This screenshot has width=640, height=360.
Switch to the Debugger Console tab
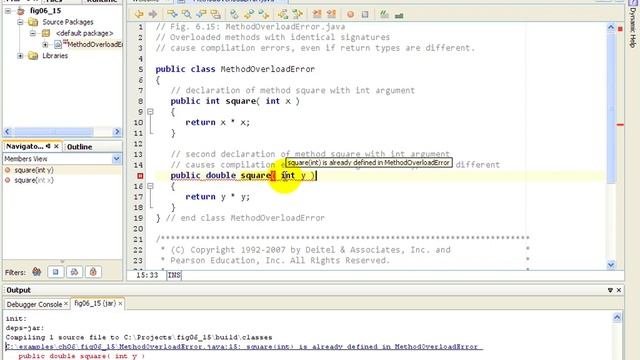[x=34, y=304]
